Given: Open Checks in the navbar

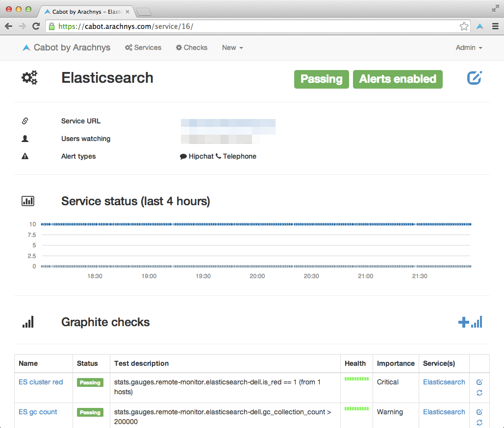Looking at the screenshot, I should (x=192, y=48).
